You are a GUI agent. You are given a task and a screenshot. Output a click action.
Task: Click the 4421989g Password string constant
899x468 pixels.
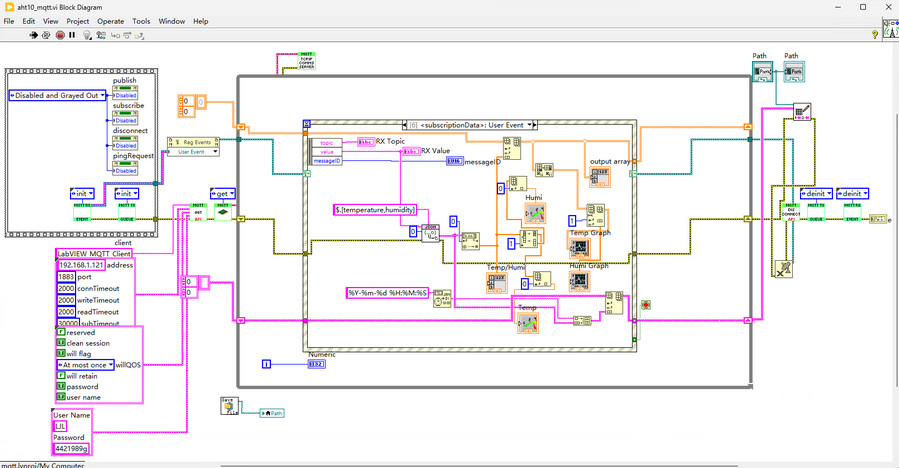point(71,448)
